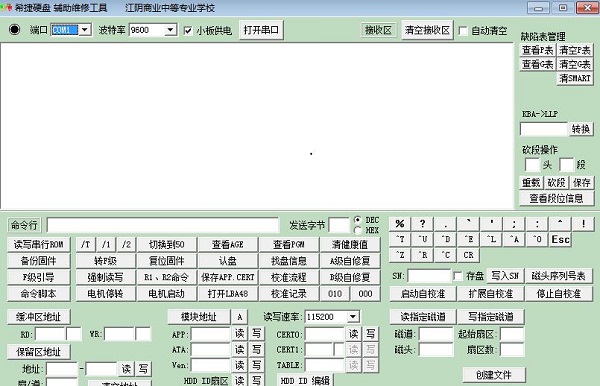This screenshot has width=600, height=386.
Task: Click the connection status indicator circle
Action: (15, 29)
